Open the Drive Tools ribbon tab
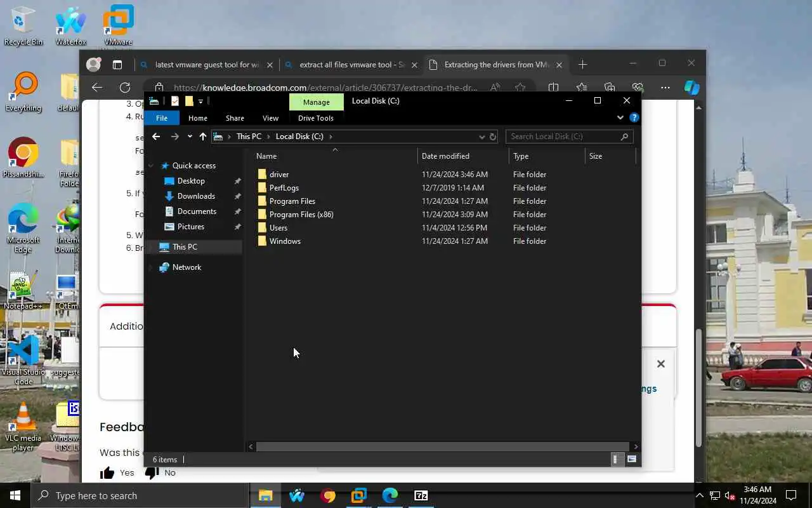This screenshot has height=508, width=812. [x=316, y=118]
